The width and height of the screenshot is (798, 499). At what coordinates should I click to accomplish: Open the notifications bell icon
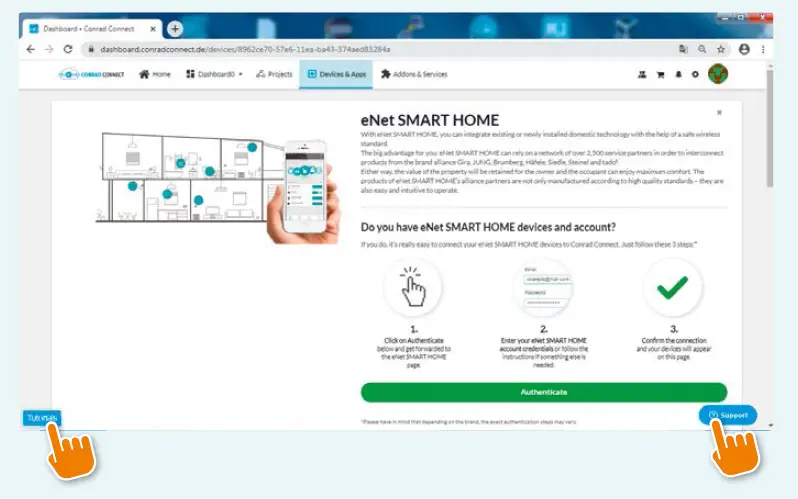[x=678, y=74]
